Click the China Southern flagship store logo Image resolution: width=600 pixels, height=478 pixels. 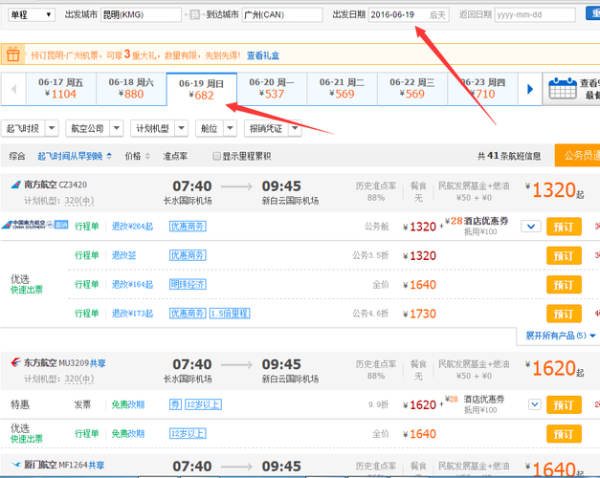click(35, 225)
